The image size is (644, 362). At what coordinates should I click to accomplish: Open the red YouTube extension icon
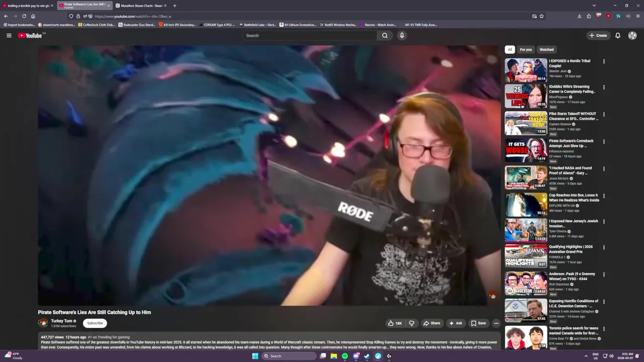[608, 16]
